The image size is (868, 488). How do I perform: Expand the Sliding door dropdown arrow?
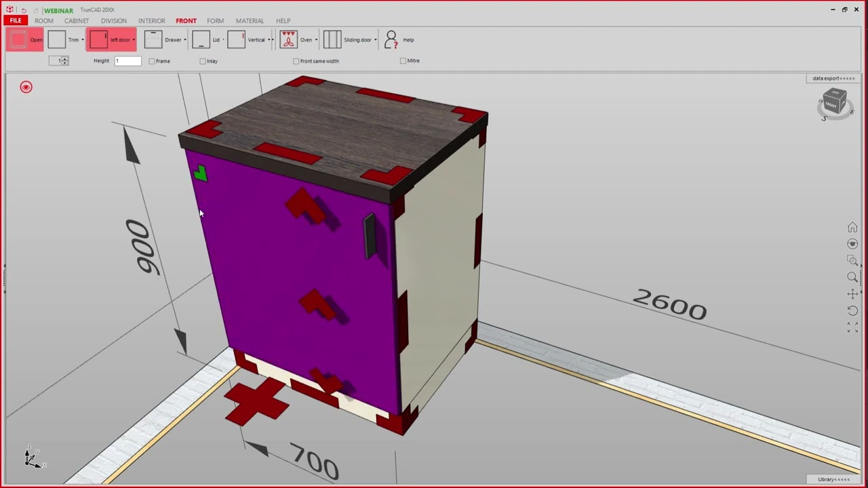(x=375, y=40)
